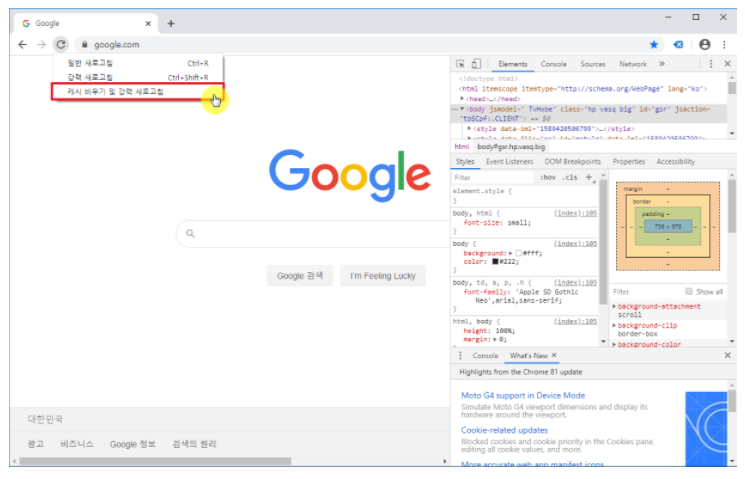Click the I'm Feeling Lucky button
The width and height of the screenshot is (745, 479).
pos(383,276)
